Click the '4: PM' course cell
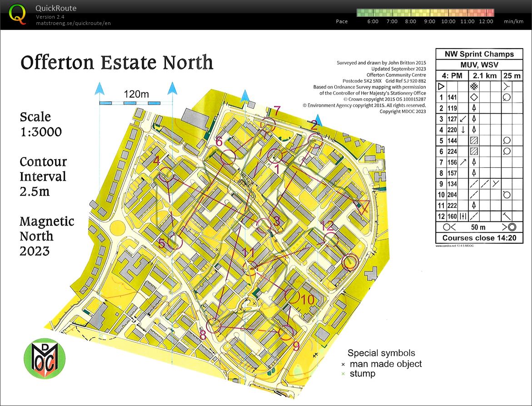Screen dimensions: 532x406 (x=452, y=76)
